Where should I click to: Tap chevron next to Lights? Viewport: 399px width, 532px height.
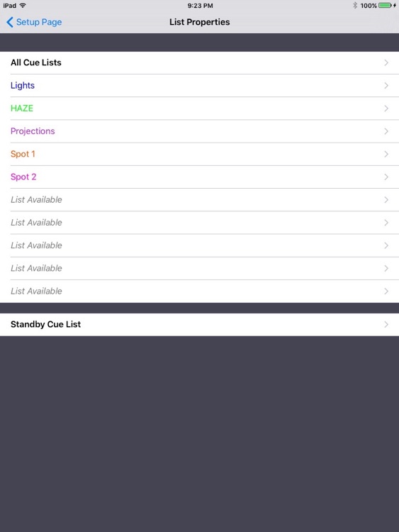[x=386, y=86]
